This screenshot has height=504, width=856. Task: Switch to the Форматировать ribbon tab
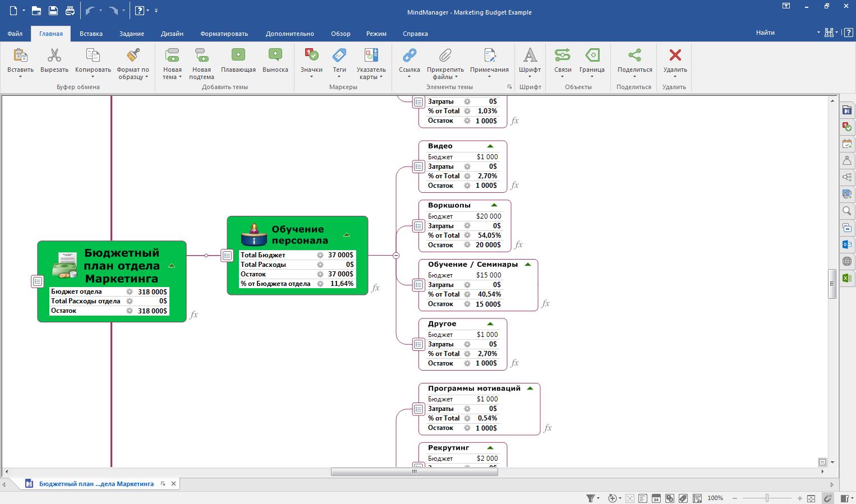[224, 34]
